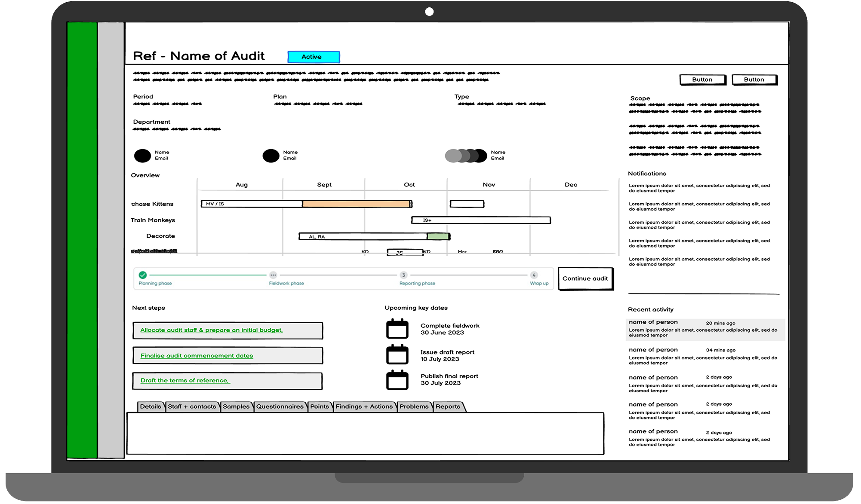Click Wrap up step number 4
This screenshot has width=861, height=504.
[x=534, y=275]
